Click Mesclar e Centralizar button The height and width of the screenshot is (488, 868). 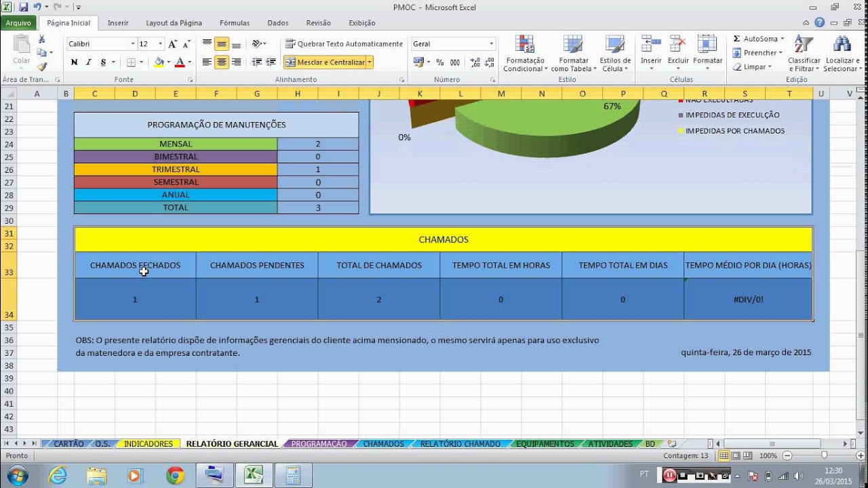coord(325,62)
